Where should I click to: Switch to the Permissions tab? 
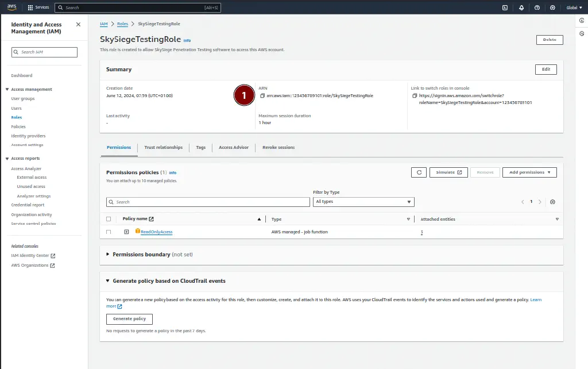coord(119,148)
